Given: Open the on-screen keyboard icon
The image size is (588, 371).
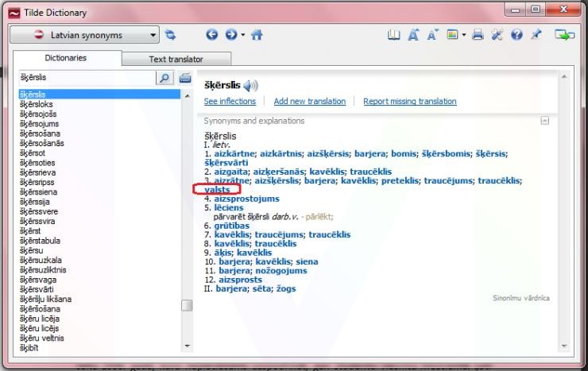Looking at the screenshot, I should [x=186, y=78].
